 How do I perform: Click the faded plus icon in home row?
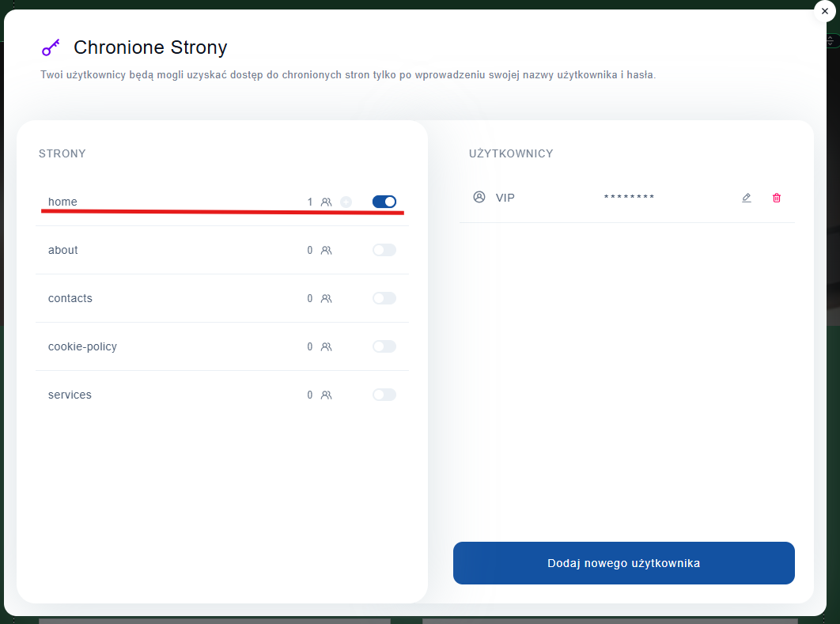346,202
